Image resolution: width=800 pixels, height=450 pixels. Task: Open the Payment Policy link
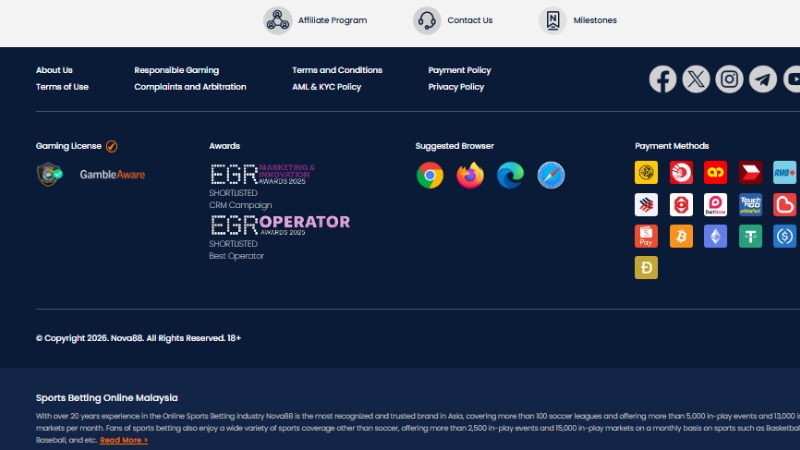pyautogui.click(x=460, y=70)
